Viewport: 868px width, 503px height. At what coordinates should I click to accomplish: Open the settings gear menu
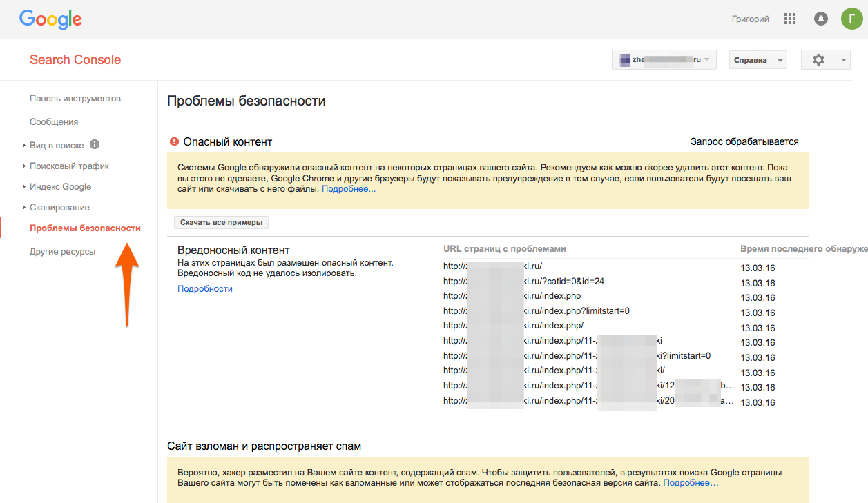pyautogui.click(x=824, y=60)
